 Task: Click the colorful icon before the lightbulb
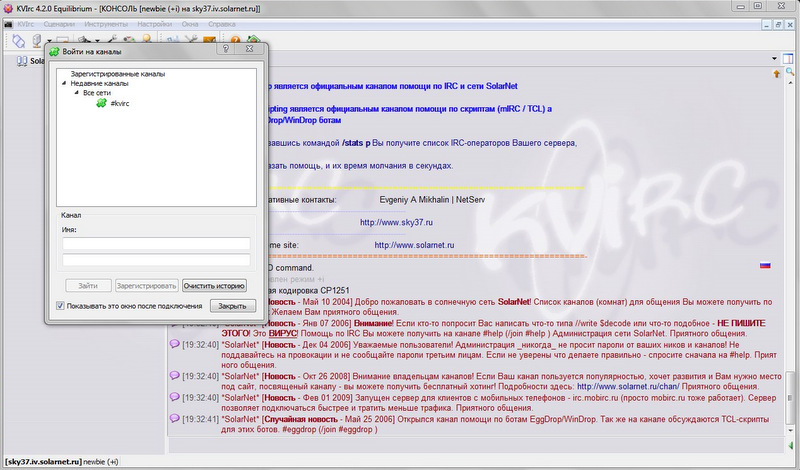[x=130, y=39]
